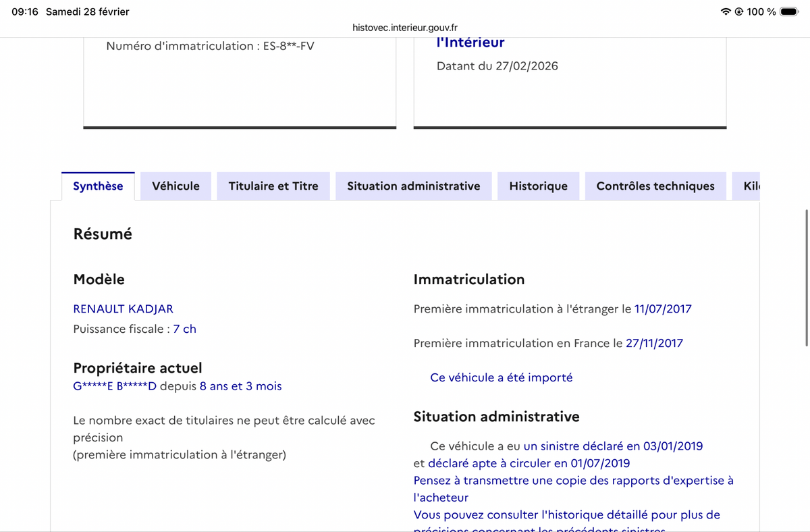Click the Résumé heading
This screenshot has width=810, height=532.
103,234
